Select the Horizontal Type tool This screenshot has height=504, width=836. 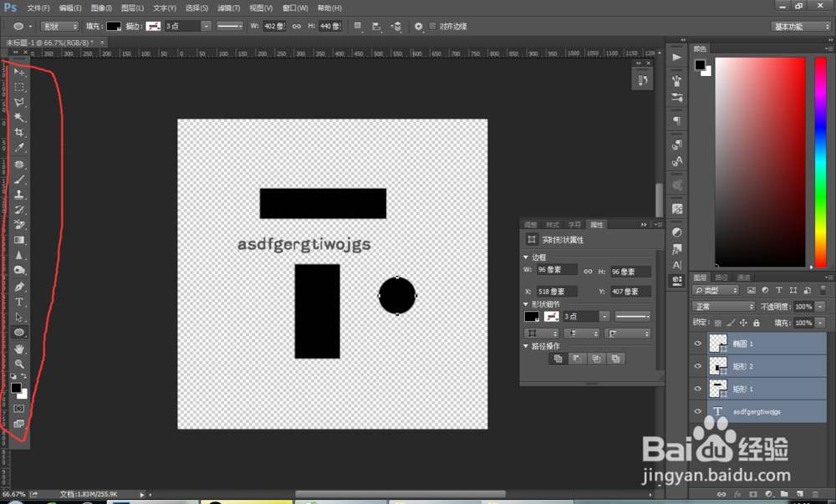[19, 302]
